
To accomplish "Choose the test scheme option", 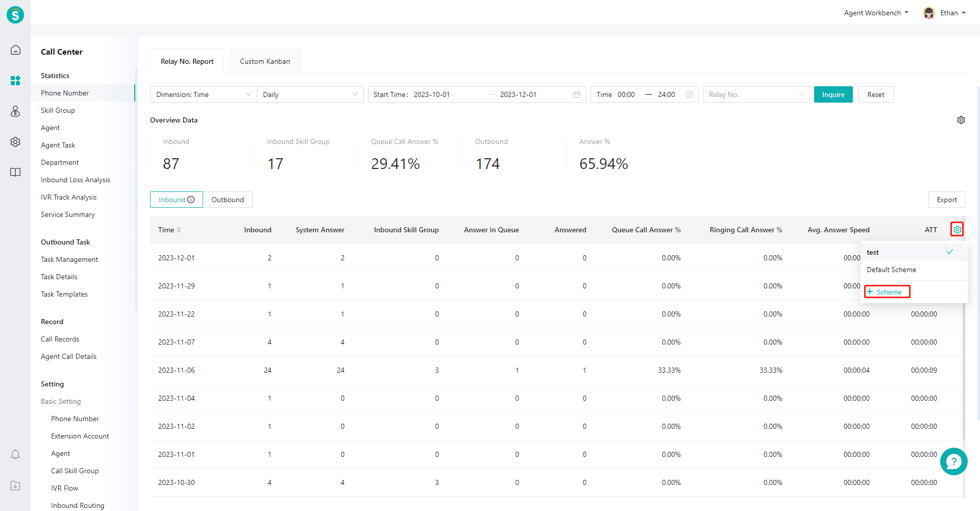I will pyautogui.click(x=914, y=252).
